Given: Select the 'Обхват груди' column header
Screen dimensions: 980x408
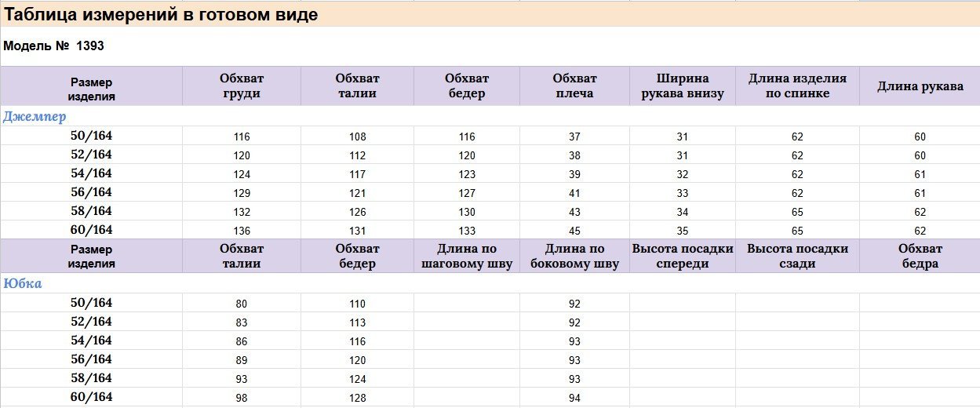Looking at the screenshot, I should [x=242, y=86].
